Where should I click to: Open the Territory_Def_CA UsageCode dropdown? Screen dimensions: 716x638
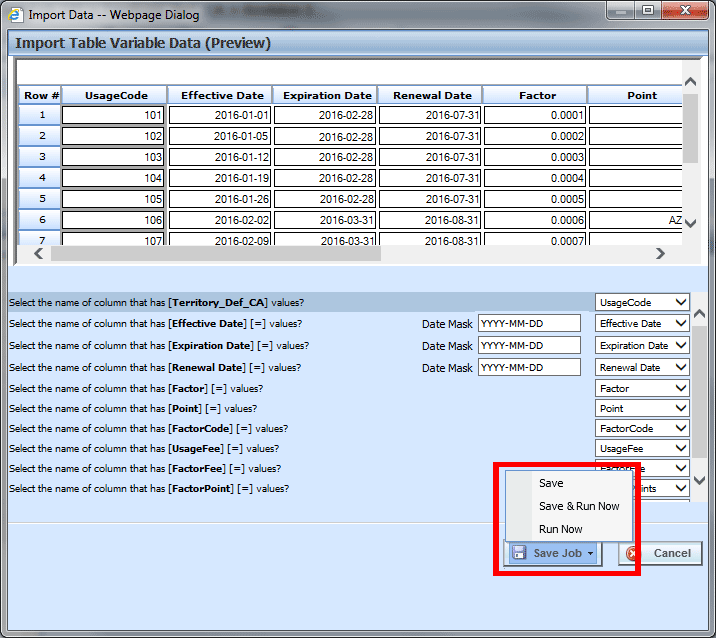(642, 302)
